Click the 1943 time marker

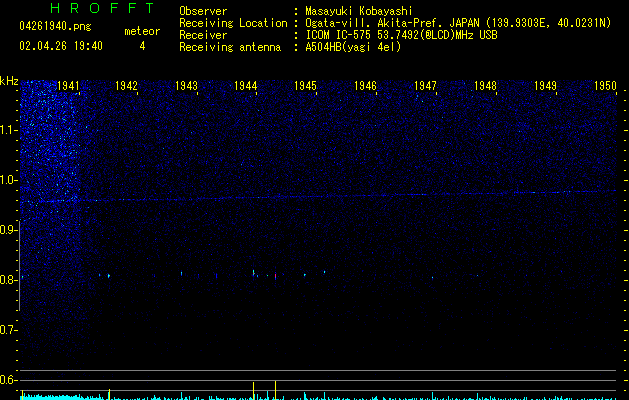pos(187,86)
